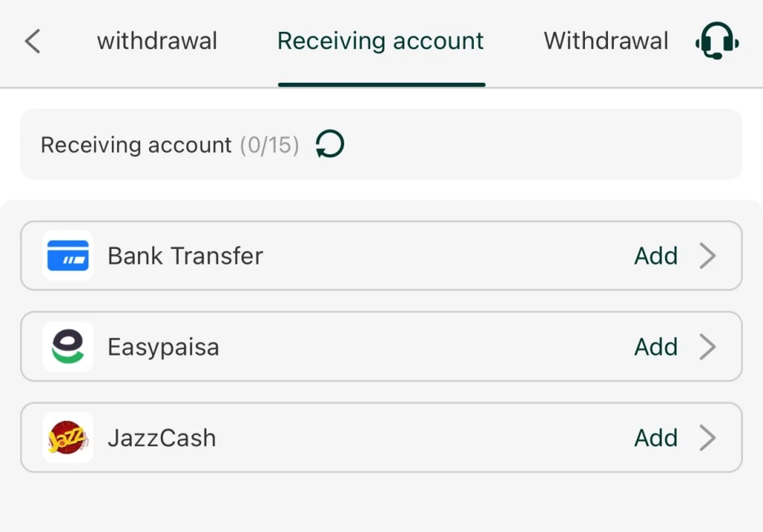Select the Easypaisa payment option row
Viewport: 763px width, 532px height.
click(x=298, y=346)
